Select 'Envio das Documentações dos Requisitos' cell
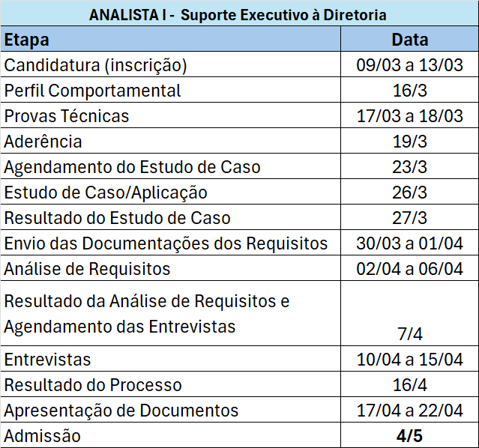479x448 pixels. (166, 243)
